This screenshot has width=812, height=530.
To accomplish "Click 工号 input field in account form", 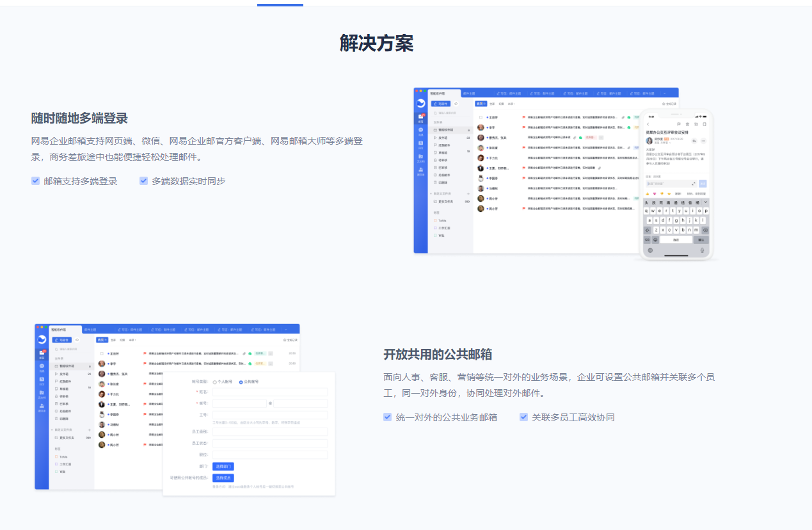I will (x=270, y=415).
